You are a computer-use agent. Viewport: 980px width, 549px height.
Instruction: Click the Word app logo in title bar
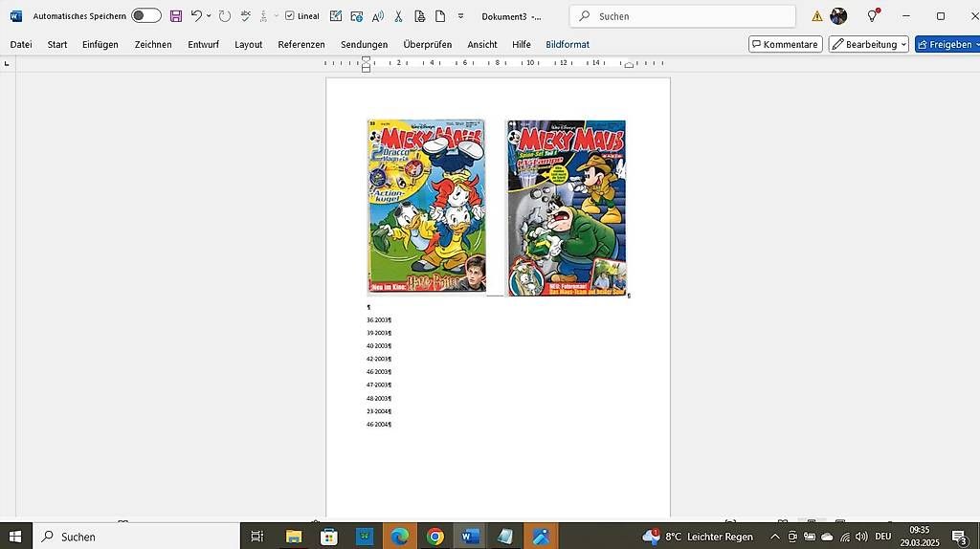tap(16, 16)
